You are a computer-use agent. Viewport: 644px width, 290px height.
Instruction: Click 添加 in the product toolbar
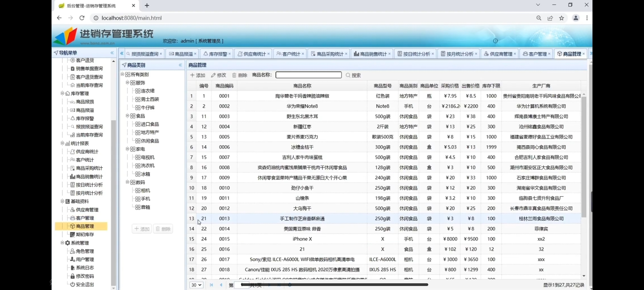point(198,75)
